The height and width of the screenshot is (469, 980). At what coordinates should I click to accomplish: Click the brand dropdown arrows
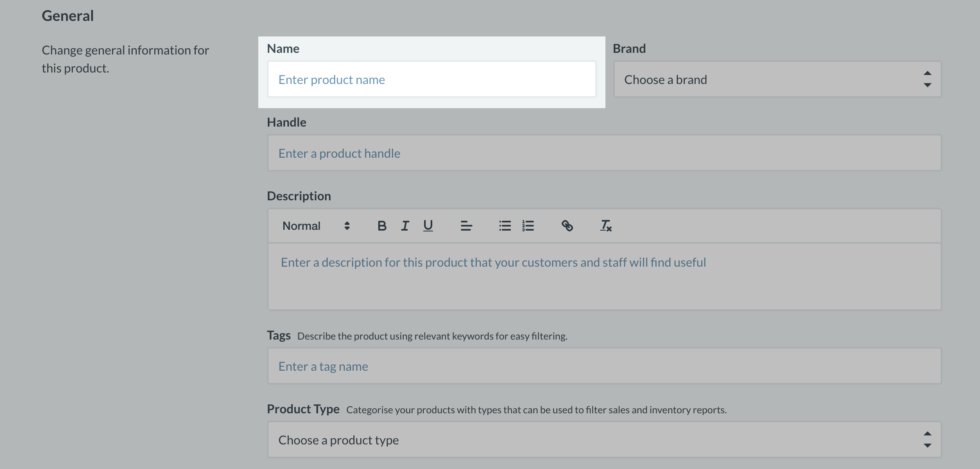[x=927, y=79]
